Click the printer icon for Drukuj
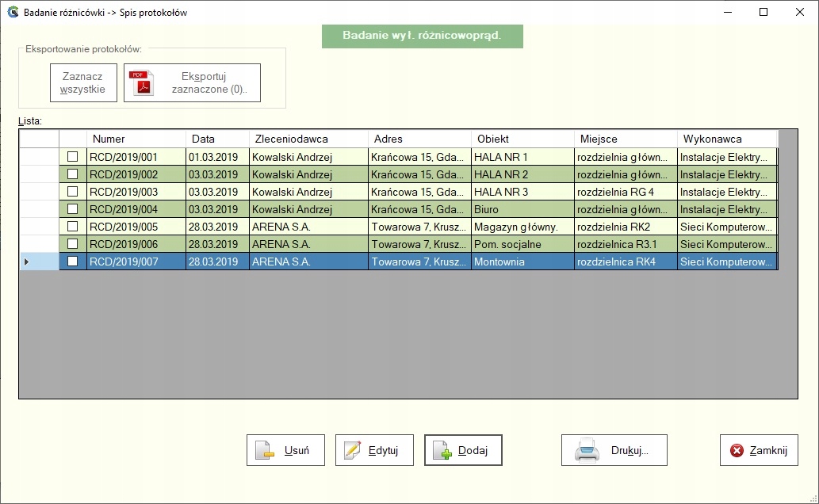This screenshot has height=504, width=819. [587, 451]
